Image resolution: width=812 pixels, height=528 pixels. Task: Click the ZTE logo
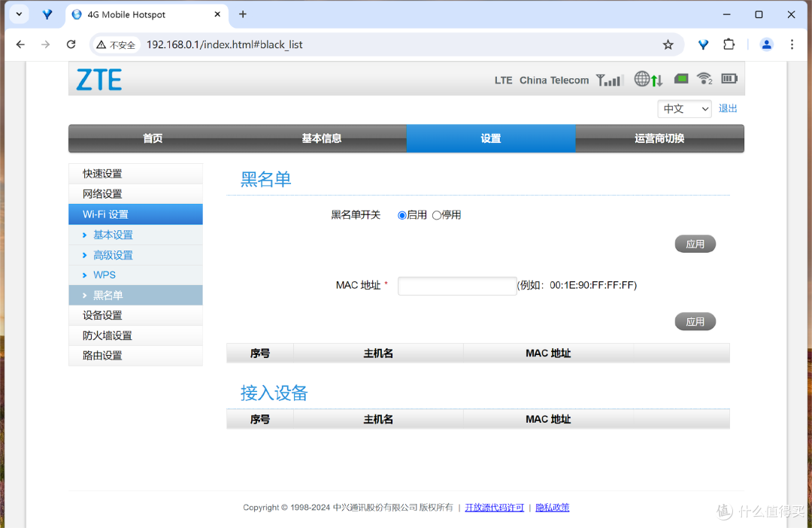[99, 80]
